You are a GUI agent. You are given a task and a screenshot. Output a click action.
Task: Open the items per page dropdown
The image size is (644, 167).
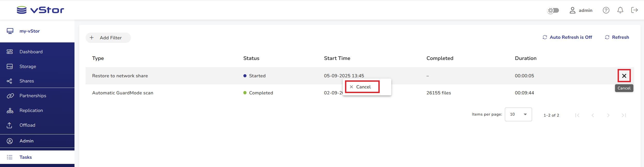pos(518,115)
